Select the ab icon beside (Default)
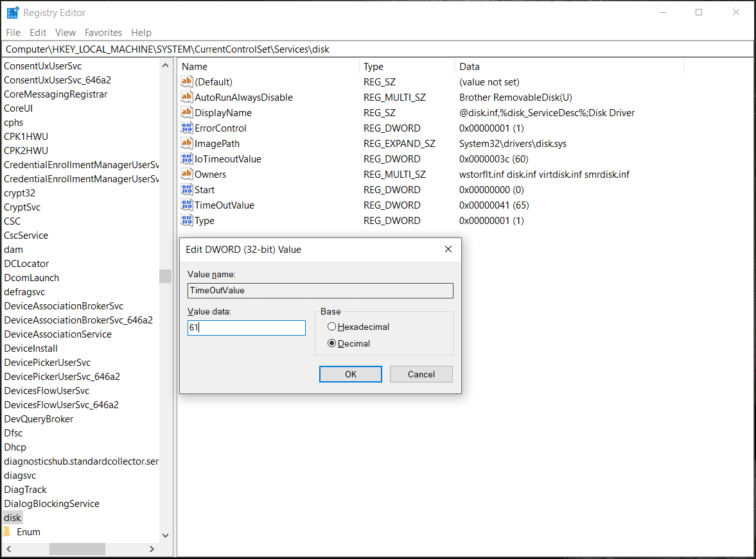Screen dimensions: 756x559 (185, 82)
